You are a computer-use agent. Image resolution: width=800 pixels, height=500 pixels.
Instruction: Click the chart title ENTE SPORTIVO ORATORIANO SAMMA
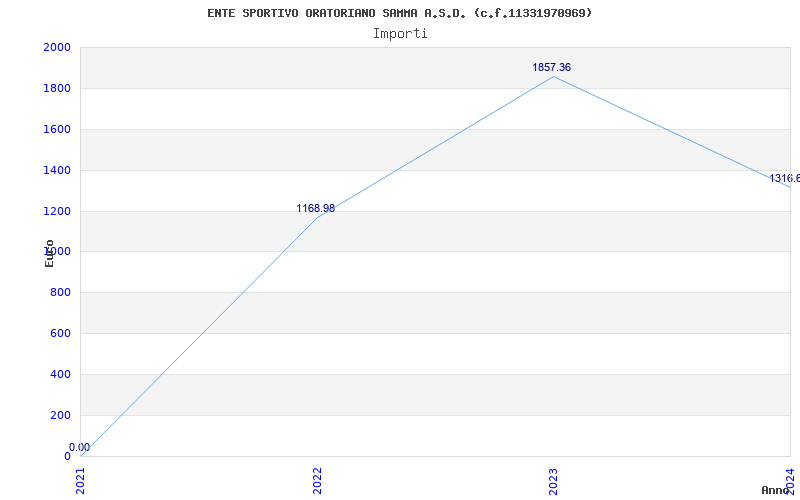[x=399, y=13]
